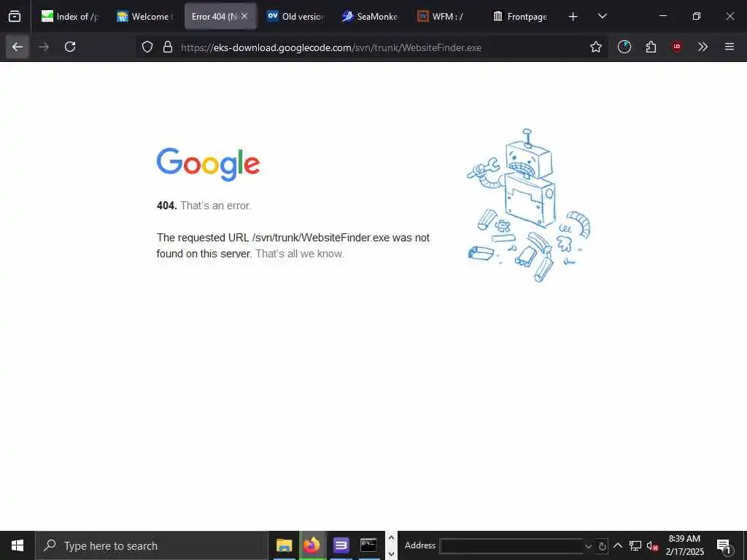Click the '404.' error text
747x560 pixels.
click(x=167, y=206)
